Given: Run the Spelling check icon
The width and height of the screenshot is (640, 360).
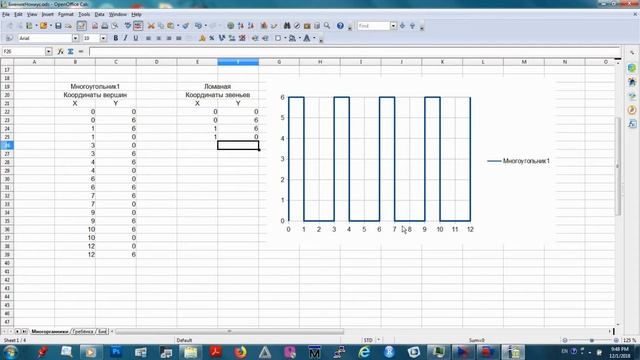Looking at the screenshot, I should tap(128, 26).
